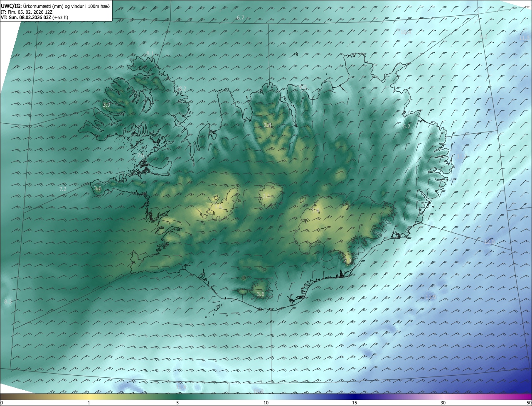
Task: Click the 2.8 value in north Iceland
Action: pos(268,125)
